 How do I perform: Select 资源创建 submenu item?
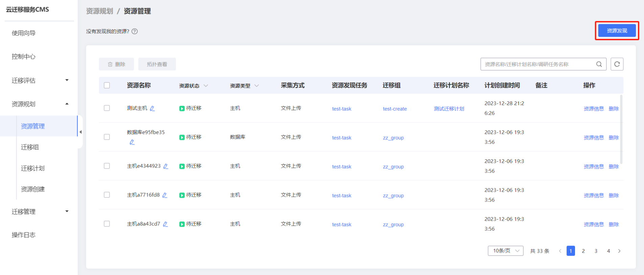(x=33, y=189)
